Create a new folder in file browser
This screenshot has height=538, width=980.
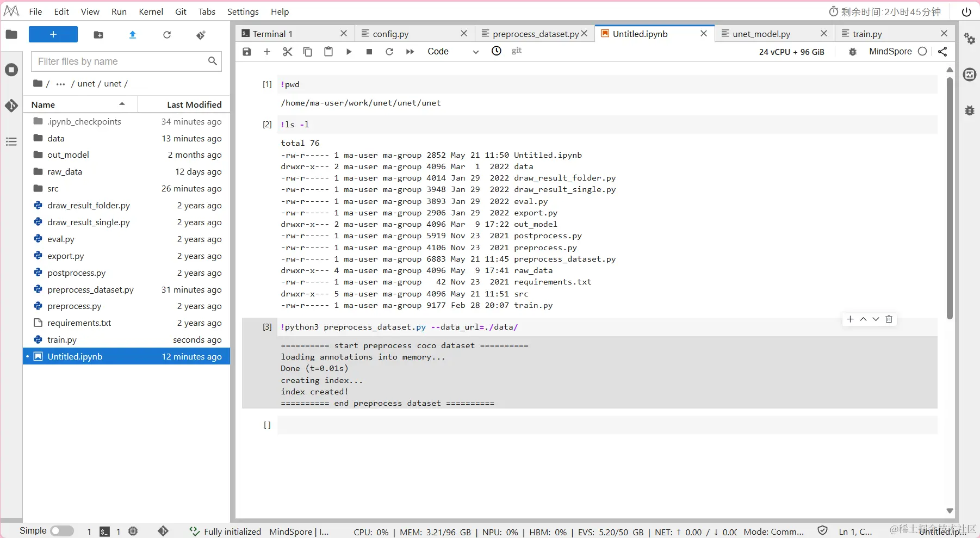click(x=98, y=35)
